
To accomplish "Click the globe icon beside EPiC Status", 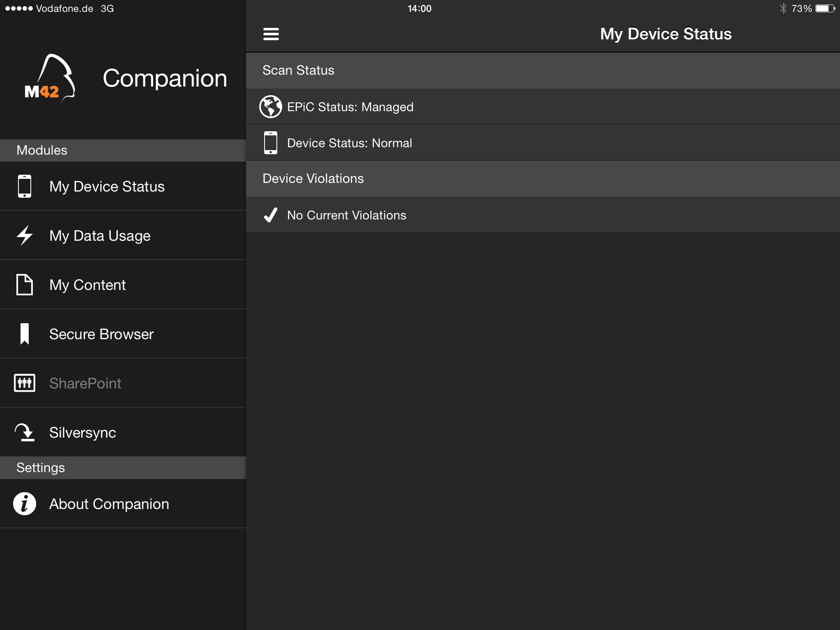I will click(x=271, y=107).
